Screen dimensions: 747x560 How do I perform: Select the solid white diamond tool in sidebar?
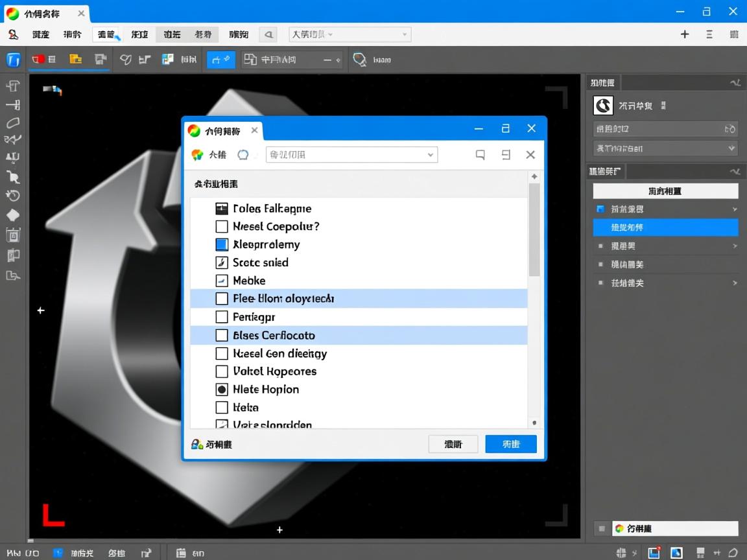tap(13, 215)
